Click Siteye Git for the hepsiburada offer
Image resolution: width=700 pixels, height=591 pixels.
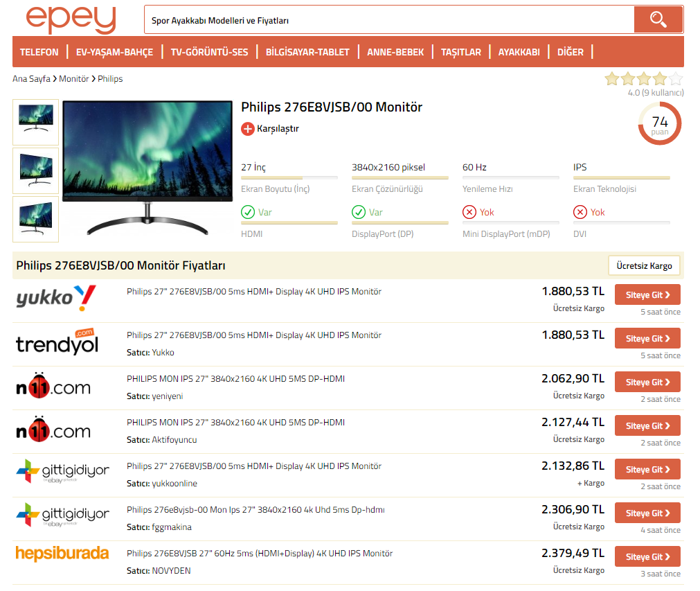(647, 557)
